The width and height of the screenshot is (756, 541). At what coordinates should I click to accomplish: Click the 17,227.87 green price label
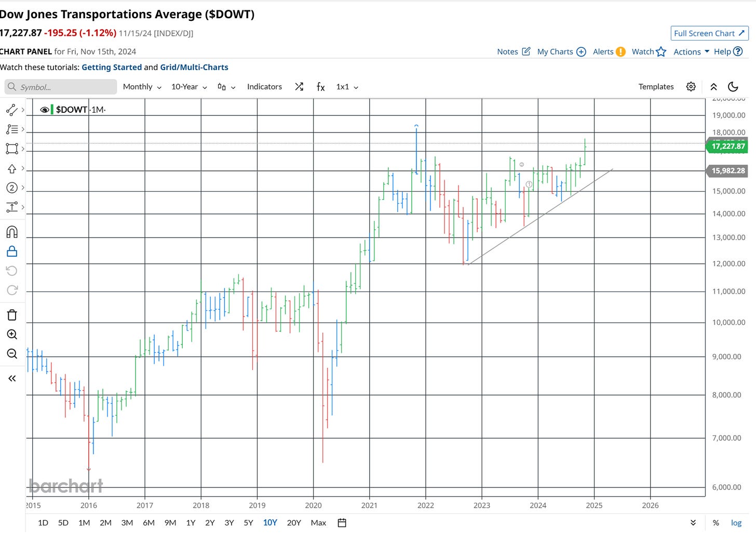coord(727,146)
